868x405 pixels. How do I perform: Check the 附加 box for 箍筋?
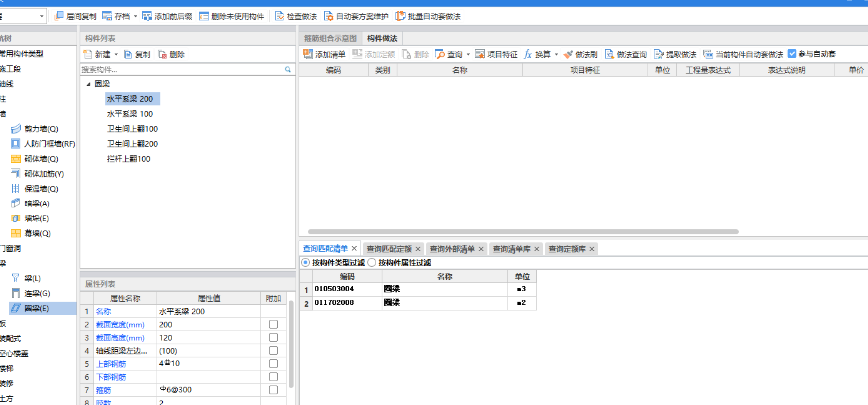(x=273, y=390)
